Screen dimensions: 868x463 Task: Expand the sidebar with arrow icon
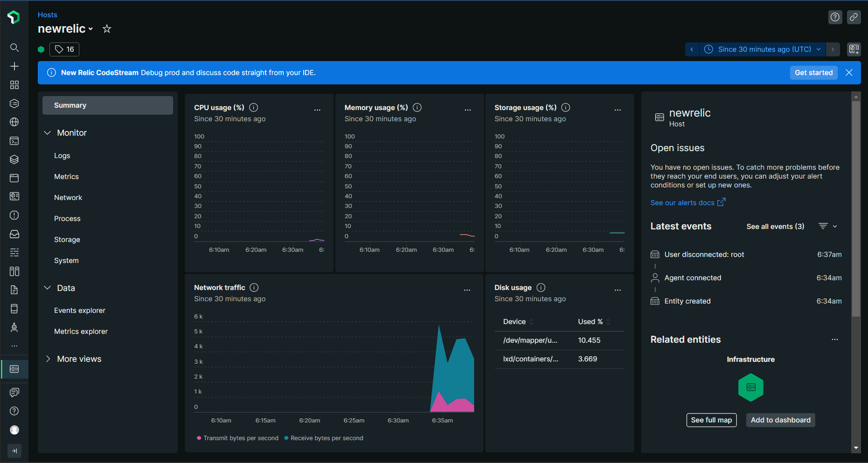14,451
